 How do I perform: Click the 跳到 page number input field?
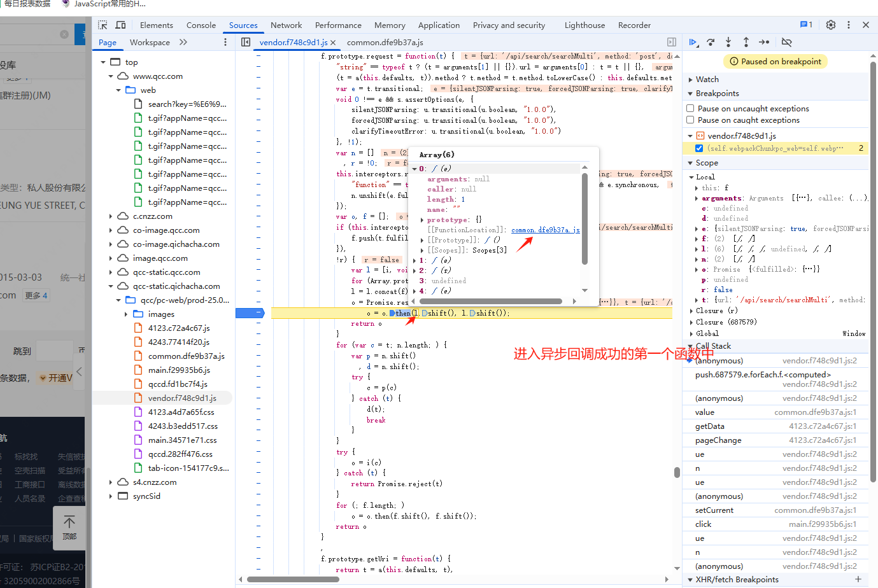[x=55, y=351]
